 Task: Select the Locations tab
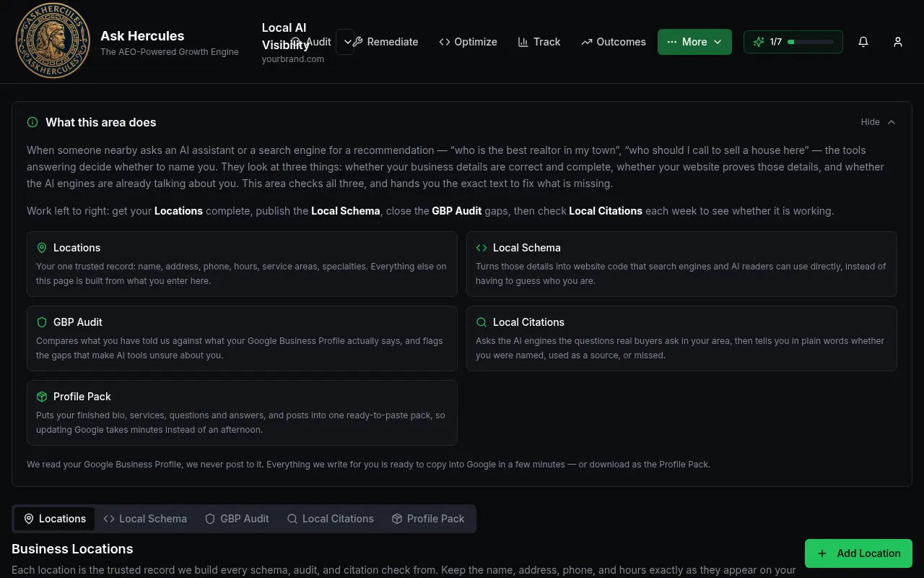pos(55,519)
